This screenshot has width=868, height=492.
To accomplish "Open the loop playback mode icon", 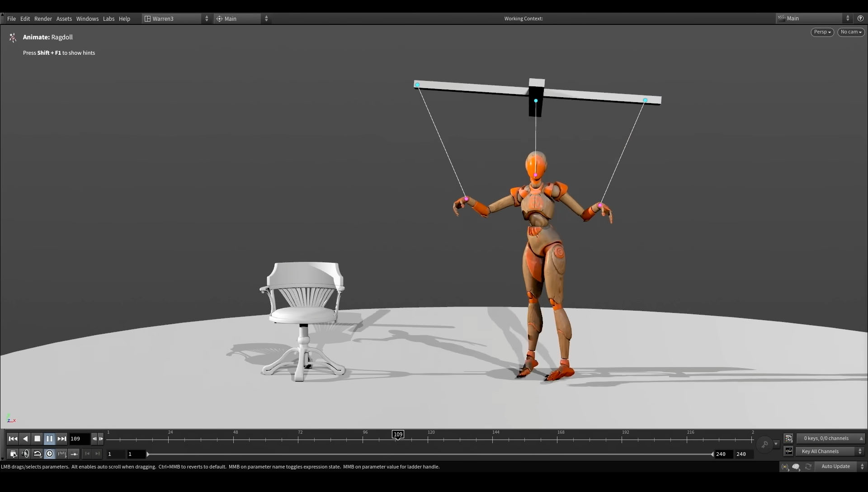I will coord(38,454).
